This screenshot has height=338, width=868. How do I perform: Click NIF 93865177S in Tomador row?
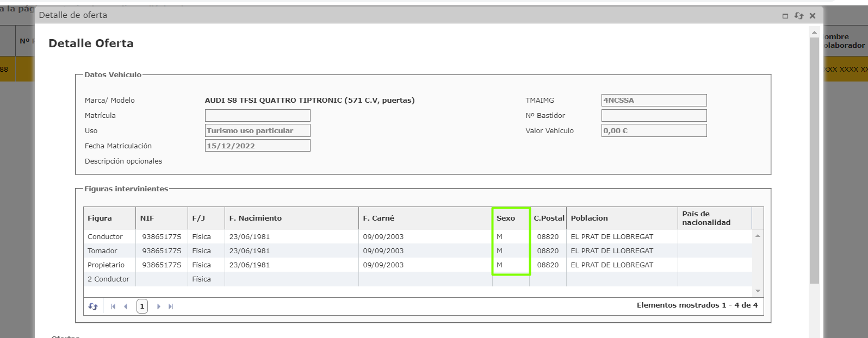(x=162, y=251)
